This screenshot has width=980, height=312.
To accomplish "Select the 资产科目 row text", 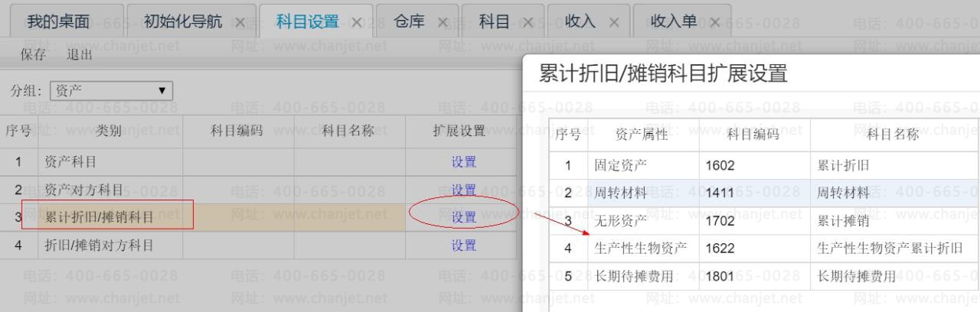I will point(70,162).
